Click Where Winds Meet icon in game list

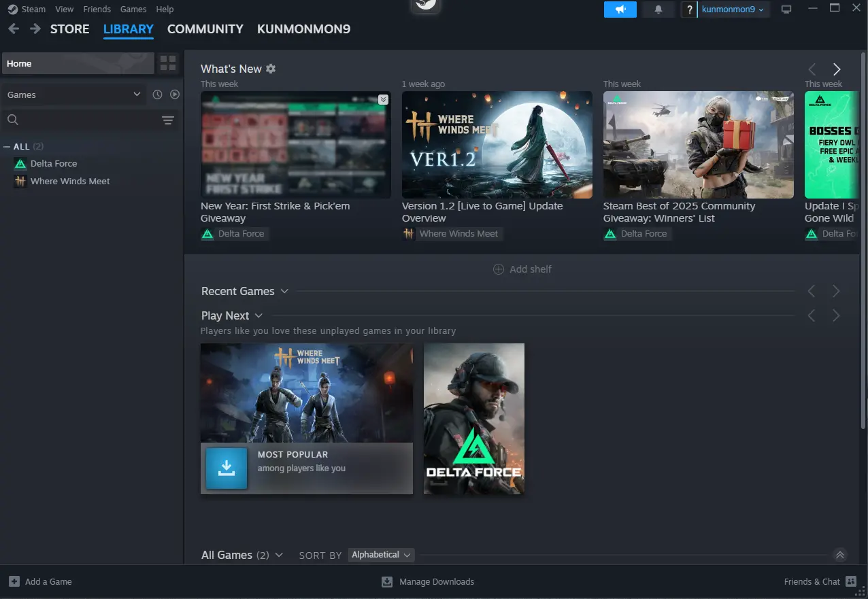20,181
